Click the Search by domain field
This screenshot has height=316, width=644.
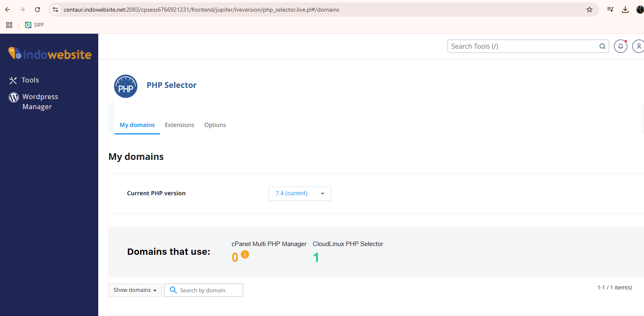[x=209, y=290]
